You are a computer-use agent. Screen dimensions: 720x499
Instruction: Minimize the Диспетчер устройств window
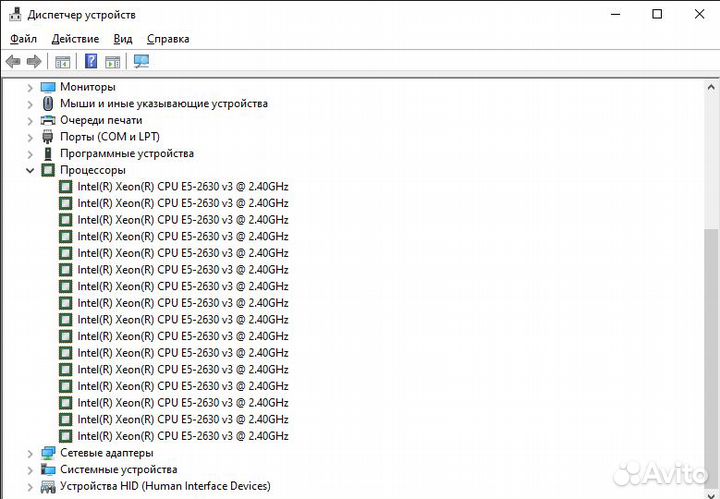tap(615, 14)
